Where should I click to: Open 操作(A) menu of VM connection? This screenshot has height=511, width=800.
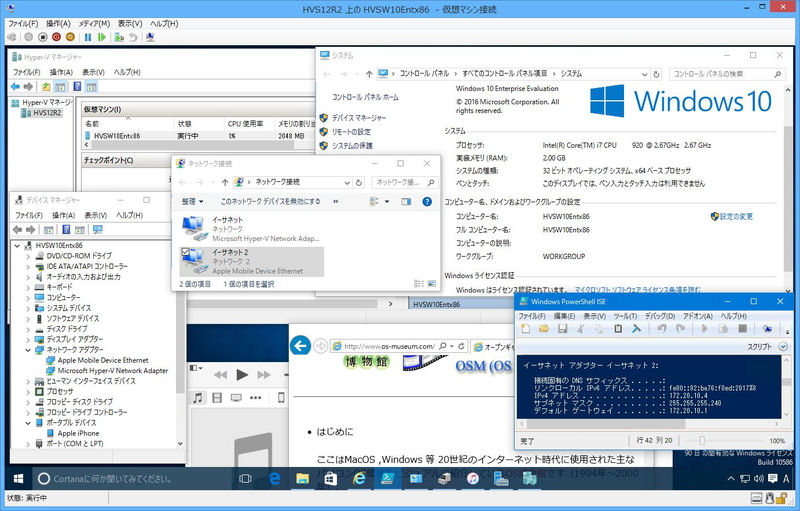click(58, 23)
